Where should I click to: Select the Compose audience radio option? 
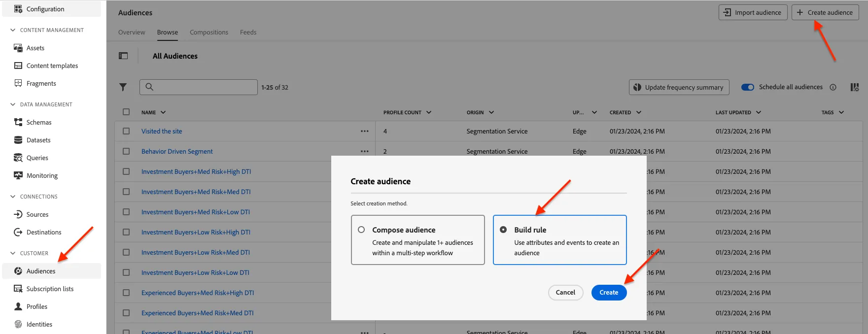361,230
